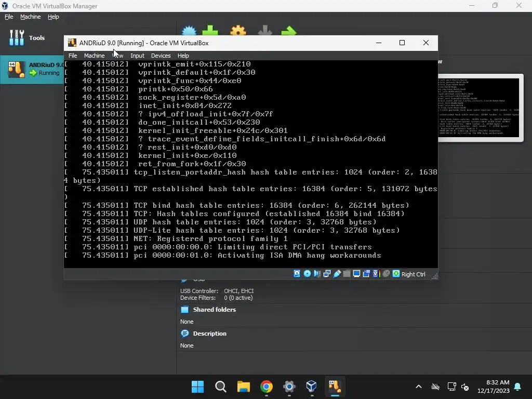Click the muted volume tray icon
Screen dimensions: 532x399
coord(465,387)
